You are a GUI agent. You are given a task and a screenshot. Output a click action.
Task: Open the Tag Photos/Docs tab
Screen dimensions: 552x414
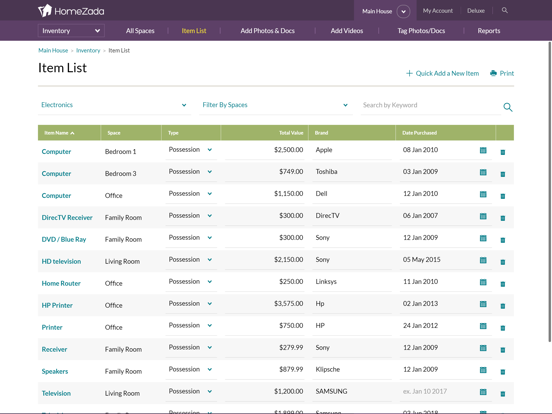click(421, 31)
